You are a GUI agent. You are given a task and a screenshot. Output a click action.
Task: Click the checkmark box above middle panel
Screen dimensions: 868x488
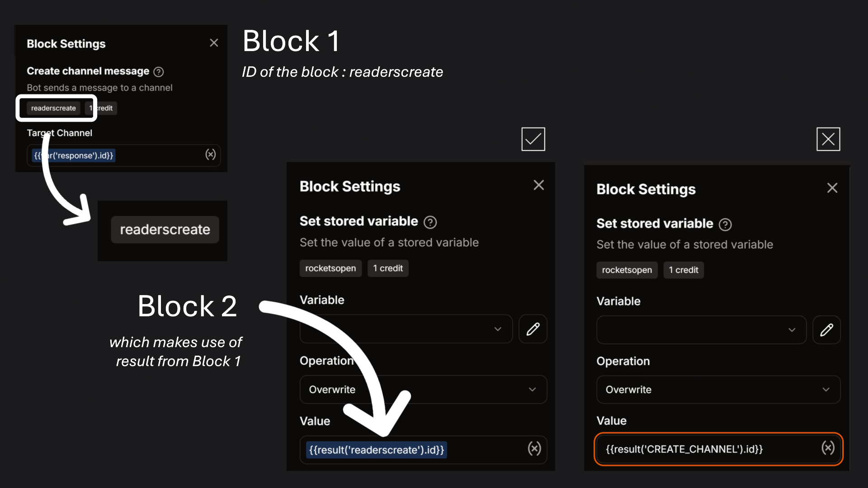[x=533, y=139]
